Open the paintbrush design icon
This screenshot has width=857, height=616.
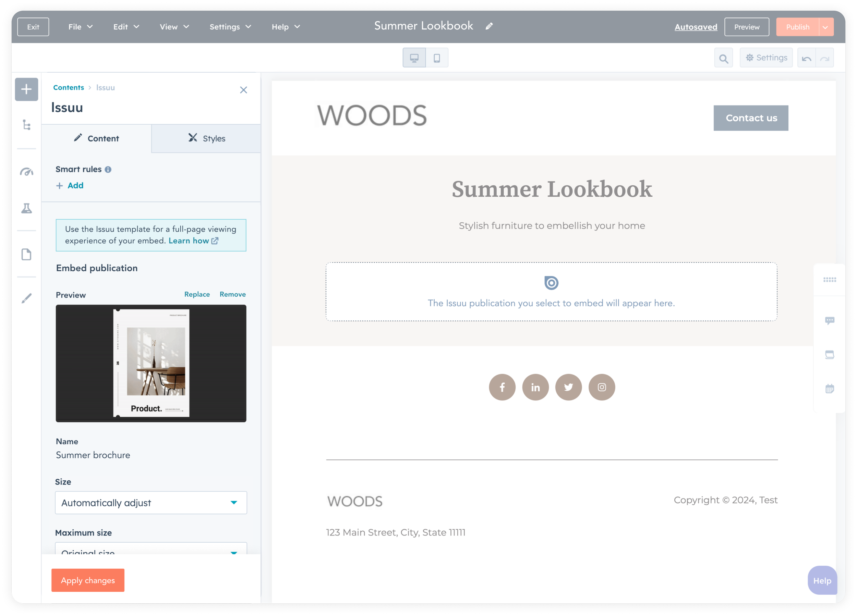[x=26, y=298]
